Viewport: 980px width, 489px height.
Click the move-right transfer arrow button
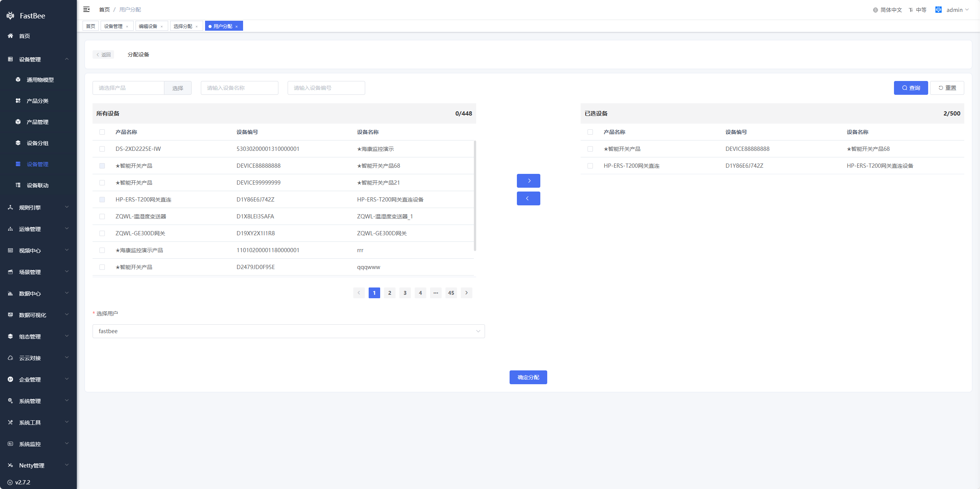[528, 181]
